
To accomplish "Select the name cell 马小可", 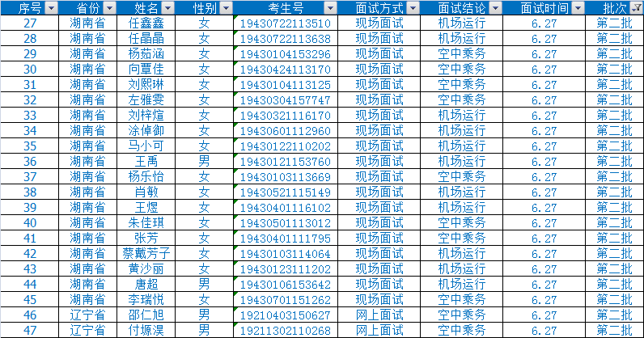I will click(x=146, y=146).
